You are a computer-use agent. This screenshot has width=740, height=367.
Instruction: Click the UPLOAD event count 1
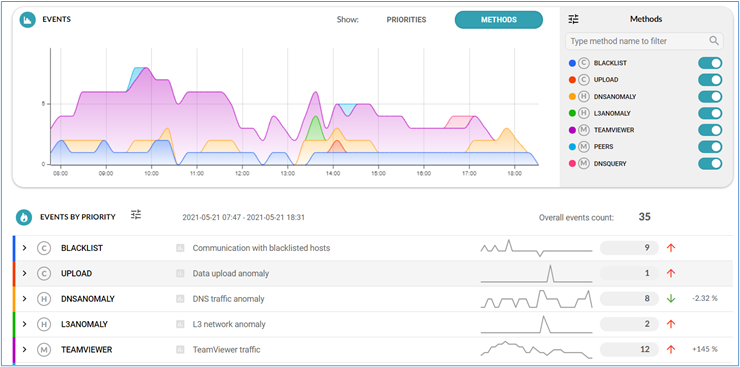point(629,273)
